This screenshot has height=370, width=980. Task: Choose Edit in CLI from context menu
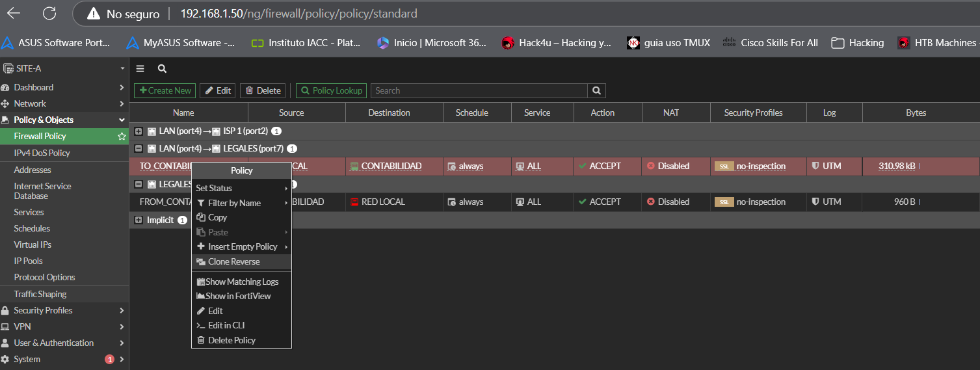(226, 326)
